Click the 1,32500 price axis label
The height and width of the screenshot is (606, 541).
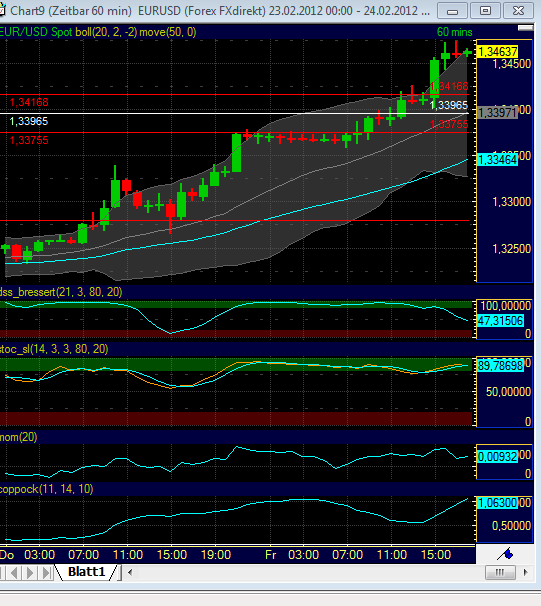(512, 249)
